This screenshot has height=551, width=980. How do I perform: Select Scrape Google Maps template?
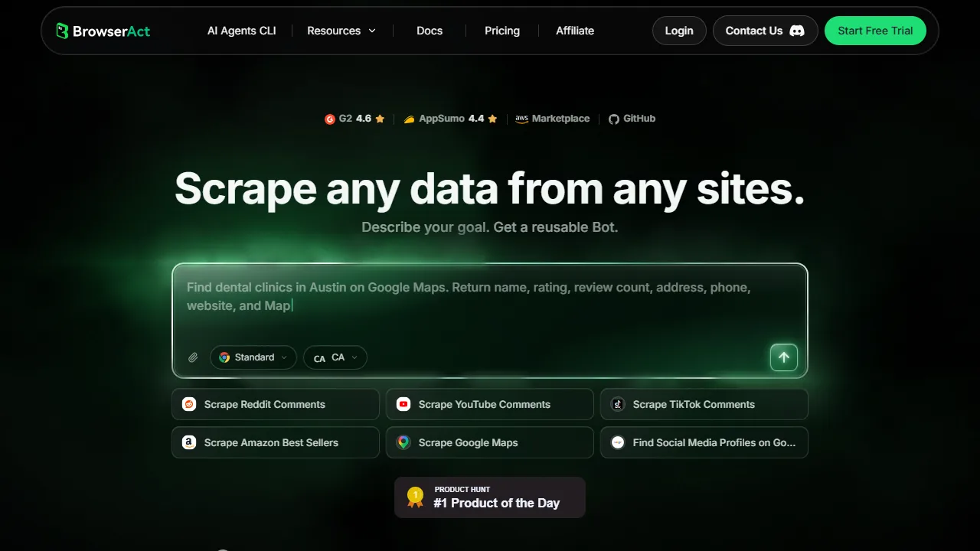pyautogui.click(x=490, y=442)
